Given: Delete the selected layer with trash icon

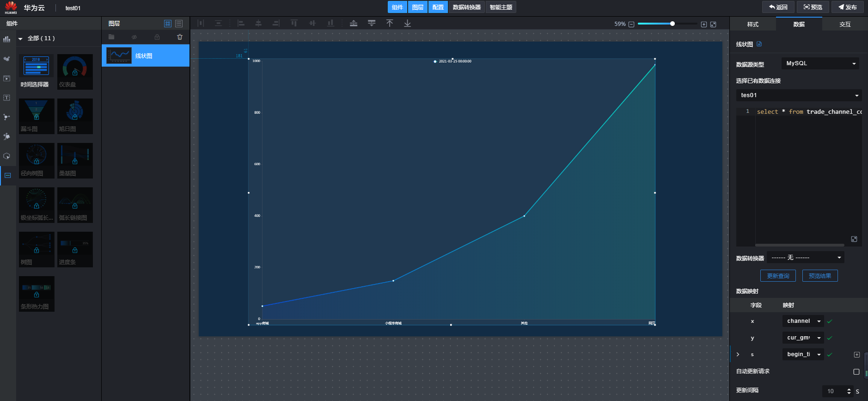Looking at the screenshot, I should click(180, 37).
